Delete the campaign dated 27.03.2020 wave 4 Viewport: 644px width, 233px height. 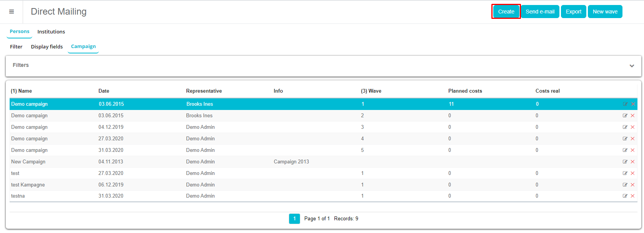coord(632,139)
